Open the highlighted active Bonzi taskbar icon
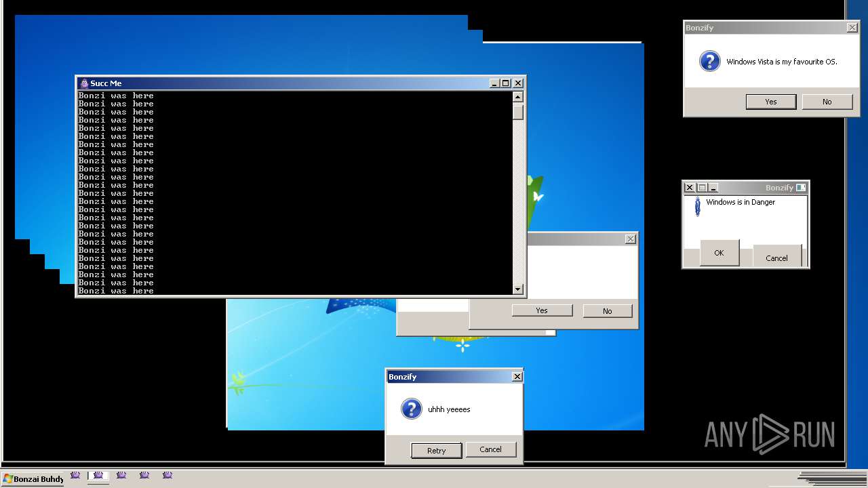This screenshot has width=868, height=488. [98, 476]
